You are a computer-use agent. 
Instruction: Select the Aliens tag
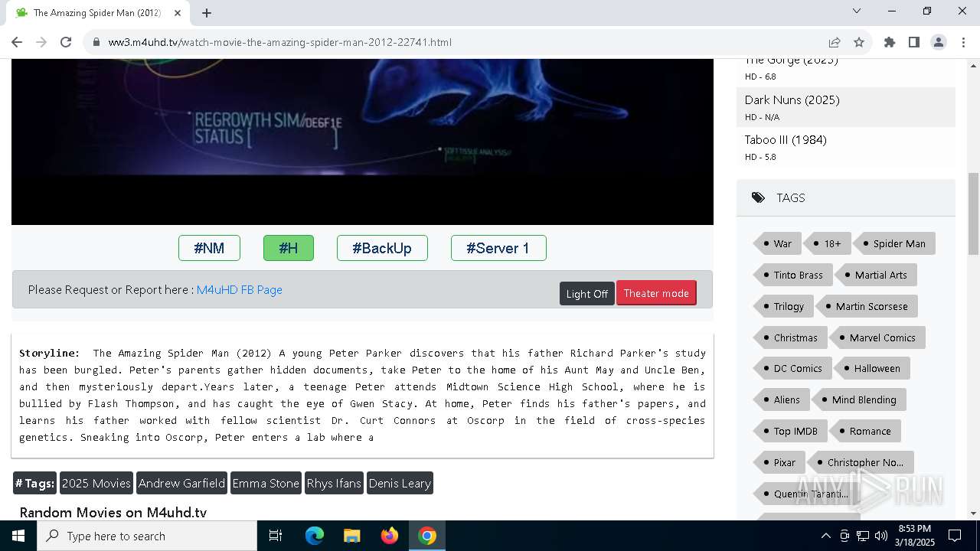pos(782,399)
